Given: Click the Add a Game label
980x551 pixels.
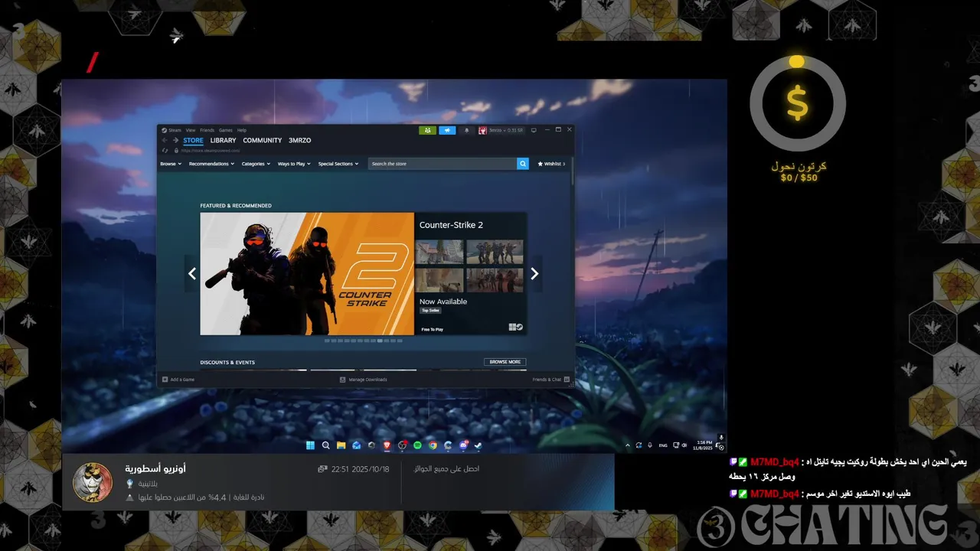Looking at the screenshot, I should pos(182,380).
